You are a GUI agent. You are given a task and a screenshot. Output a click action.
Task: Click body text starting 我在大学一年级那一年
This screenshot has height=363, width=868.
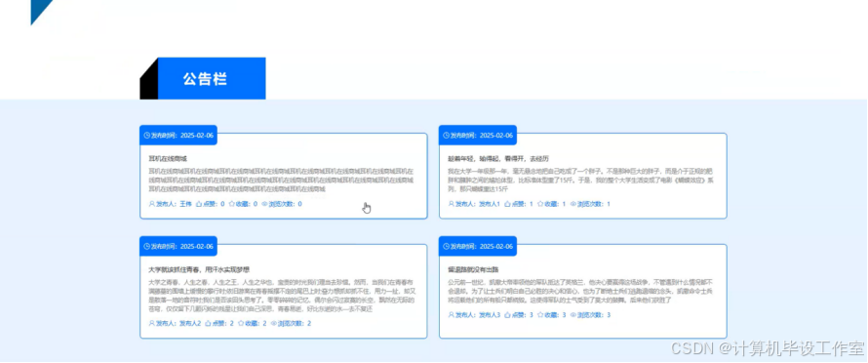click(x=579, y=181)
